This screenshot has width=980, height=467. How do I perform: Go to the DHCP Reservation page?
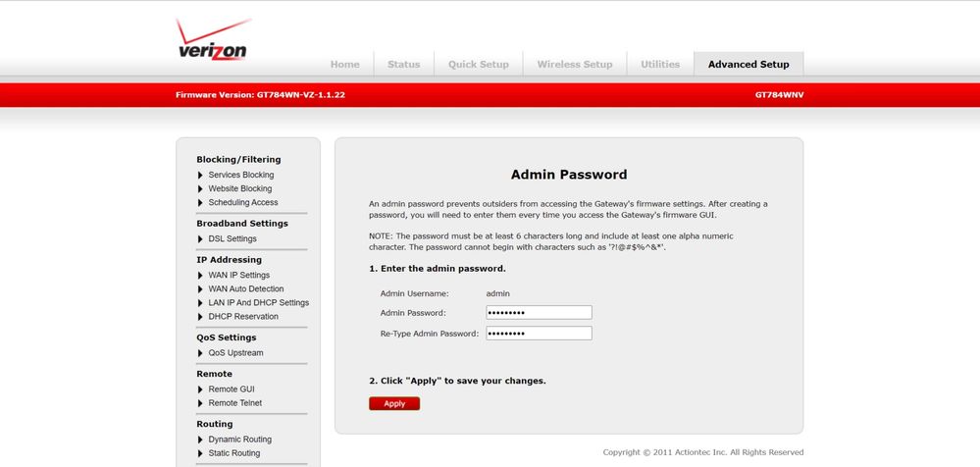[x=243, y=317]
